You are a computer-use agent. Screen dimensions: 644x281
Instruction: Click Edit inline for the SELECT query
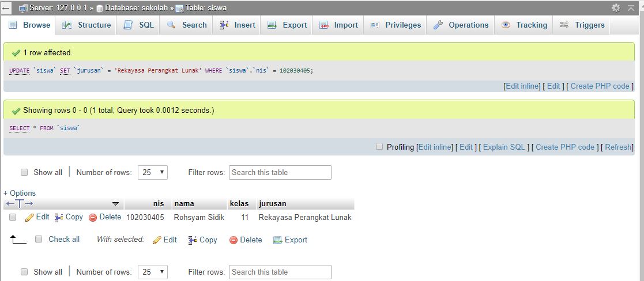tap(435, 147)
